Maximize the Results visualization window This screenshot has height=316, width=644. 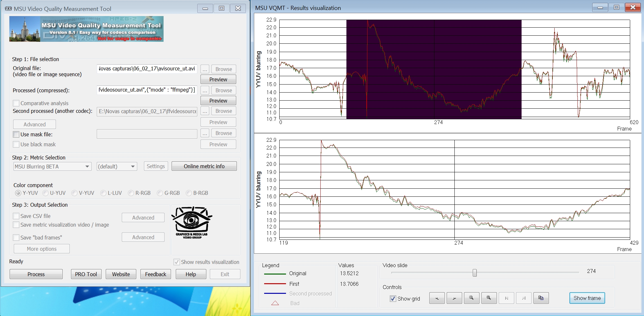[x=616, y=7]
